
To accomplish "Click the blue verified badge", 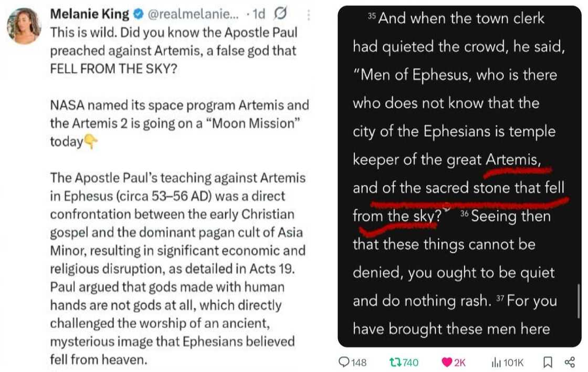I will [138, 14].
